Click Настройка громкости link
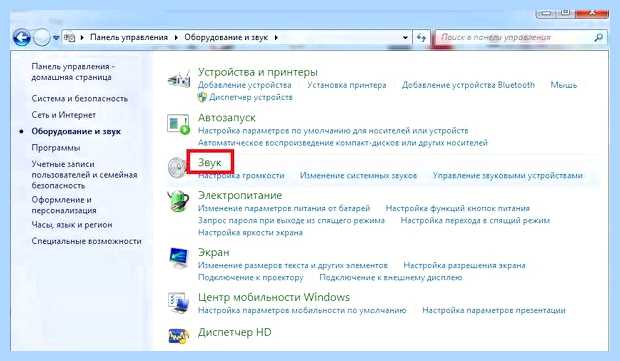Image resolution: width=620 pixels, height=361 pixels. 241,176
